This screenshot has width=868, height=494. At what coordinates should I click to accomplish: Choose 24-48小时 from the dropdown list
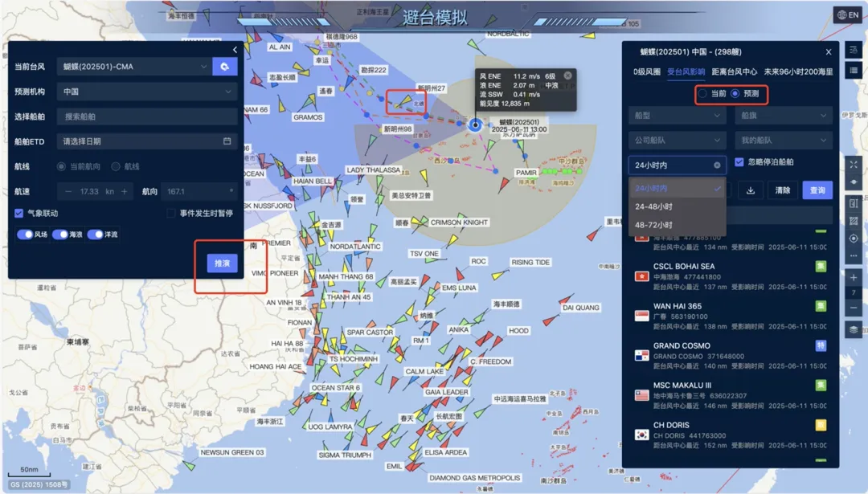coord(677,206)
